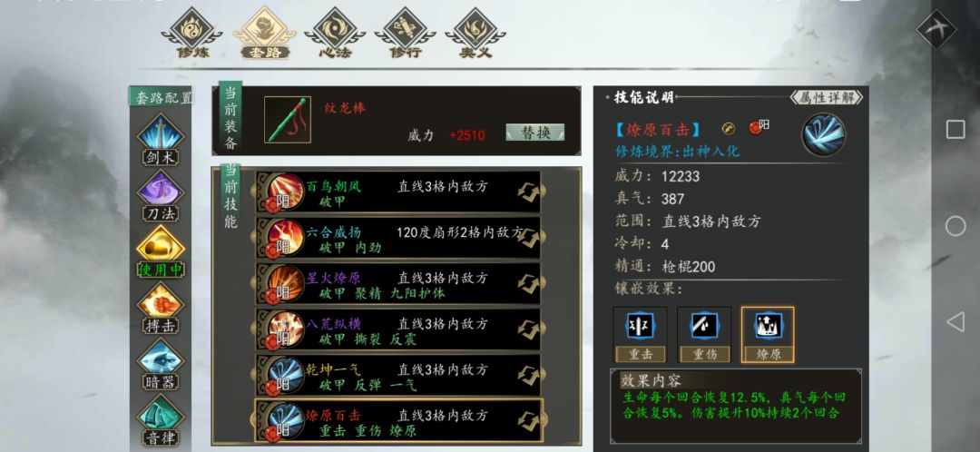Swap the 六合威扬 skill slot

pos(528,238)
